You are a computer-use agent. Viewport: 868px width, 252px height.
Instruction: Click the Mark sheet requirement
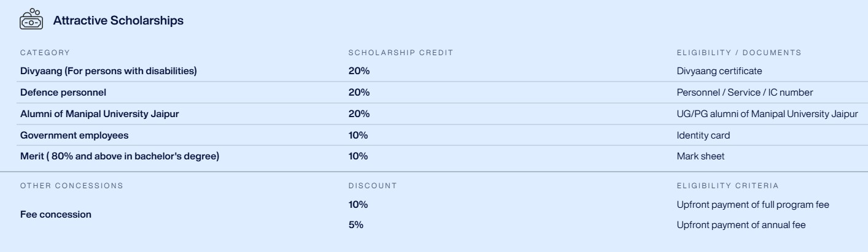click(x=700, y=156)
